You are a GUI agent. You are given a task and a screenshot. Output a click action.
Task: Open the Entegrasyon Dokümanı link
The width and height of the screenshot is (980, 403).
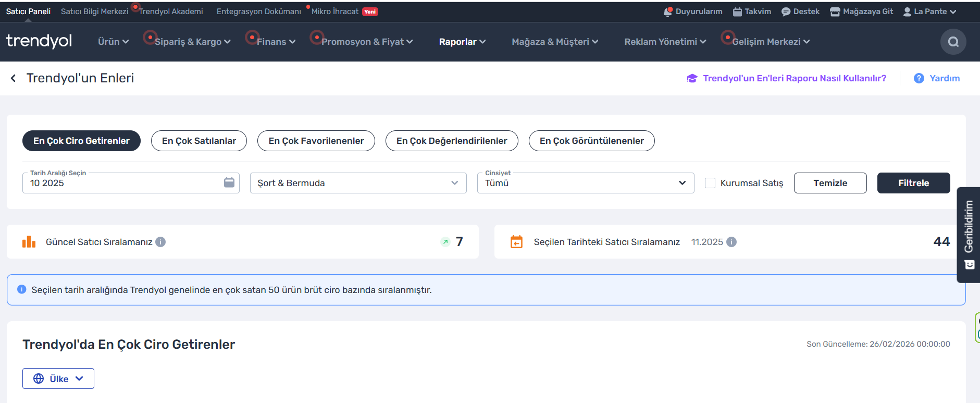click(x=259, y=11)
